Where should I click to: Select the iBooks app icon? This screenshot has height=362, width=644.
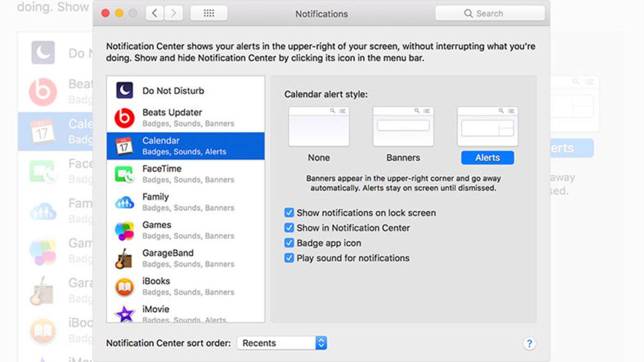(x=125, y=286)
